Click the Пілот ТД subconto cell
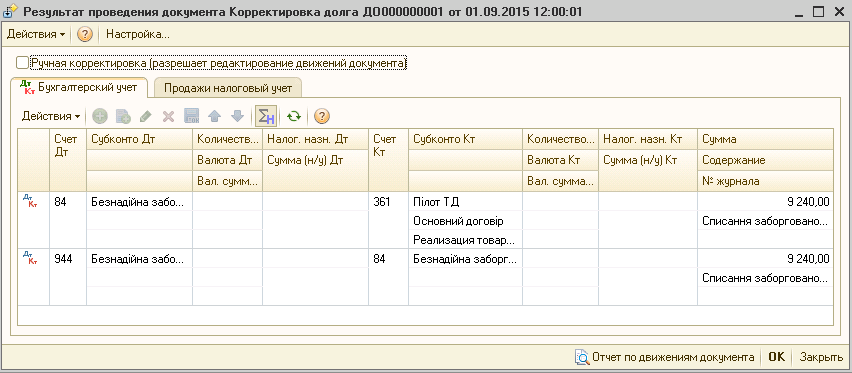Image resolution: width=852 pixels, height=373 pixels. (x=465, y=202)
